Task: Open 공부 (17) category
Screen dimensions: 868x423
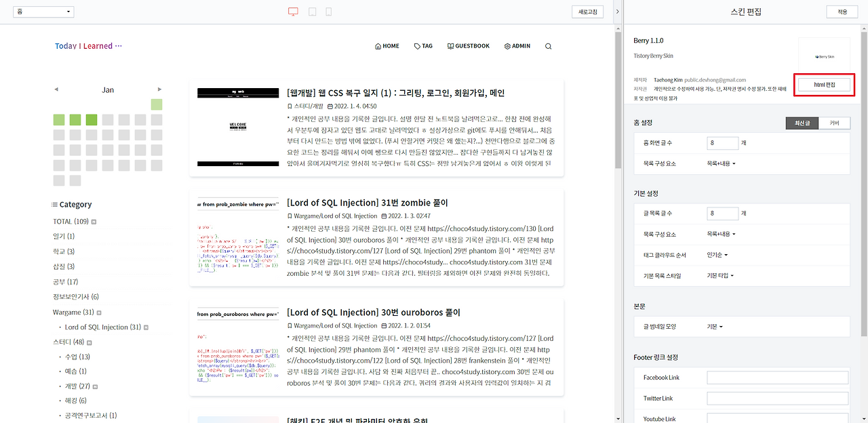Action: click(66, 281)
